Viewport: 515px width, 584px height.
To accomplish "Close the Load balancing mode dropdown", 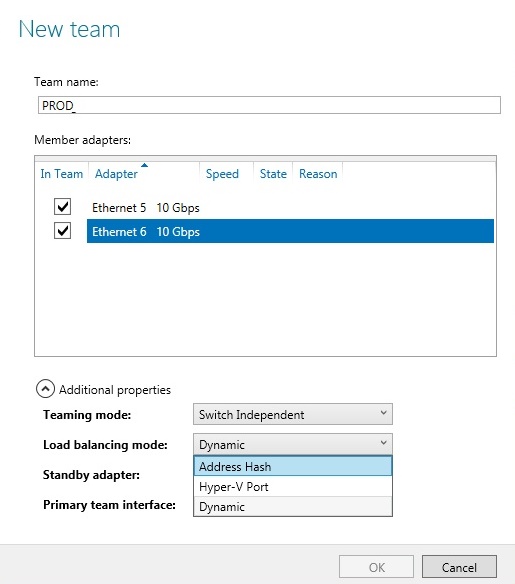I will pyautogui.click(x=293, y=444).
